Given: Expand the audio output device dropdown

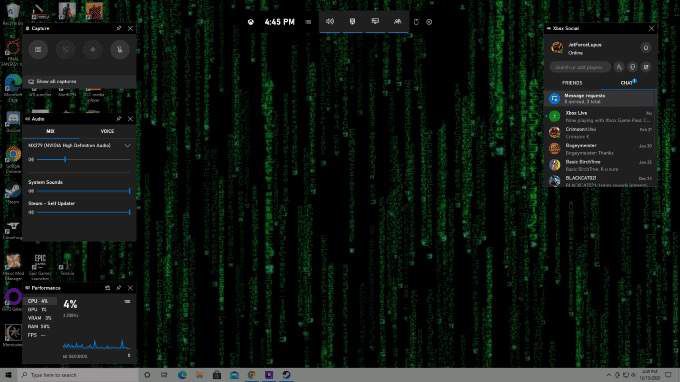Looking at the screenshot, I should [128, 146].
